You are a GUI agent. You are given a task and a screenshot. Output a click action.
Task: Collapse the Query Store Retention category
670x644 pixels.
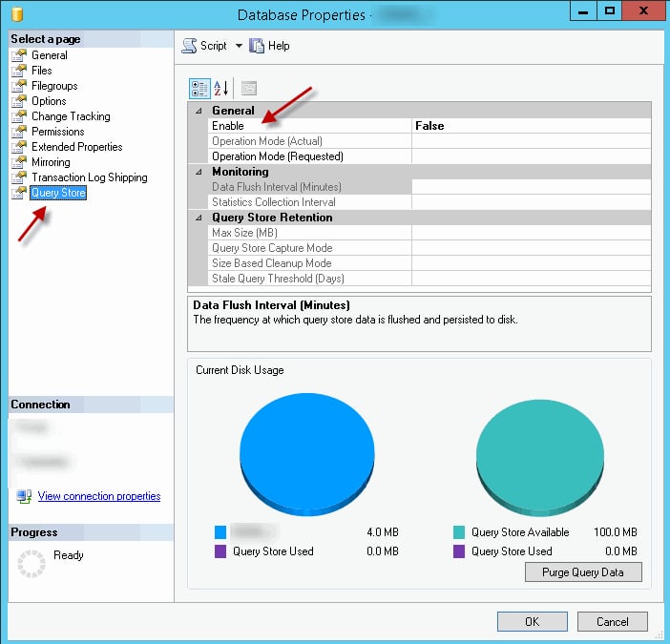point(199,218)
